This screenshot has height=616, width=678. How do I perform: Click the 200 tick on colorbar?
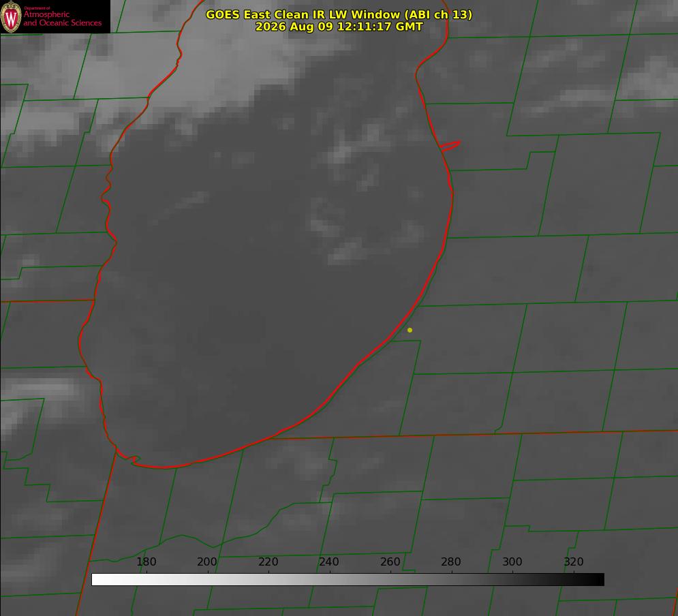pos(207,561)
